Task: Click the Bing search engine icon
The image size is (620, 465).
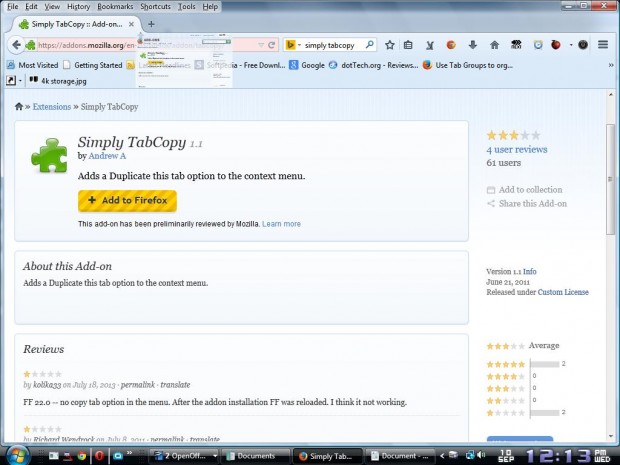Action: point(290,45)
